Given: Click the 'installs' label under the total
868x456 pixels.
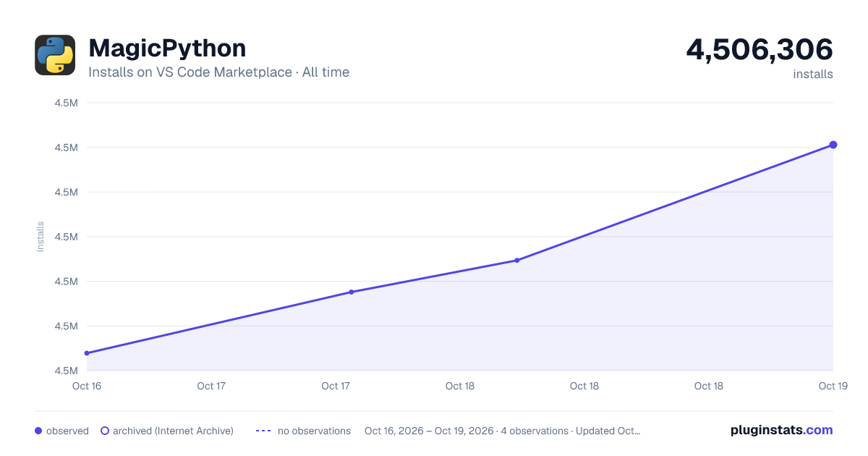Looking at the screenshot, I should coord(813,74).
